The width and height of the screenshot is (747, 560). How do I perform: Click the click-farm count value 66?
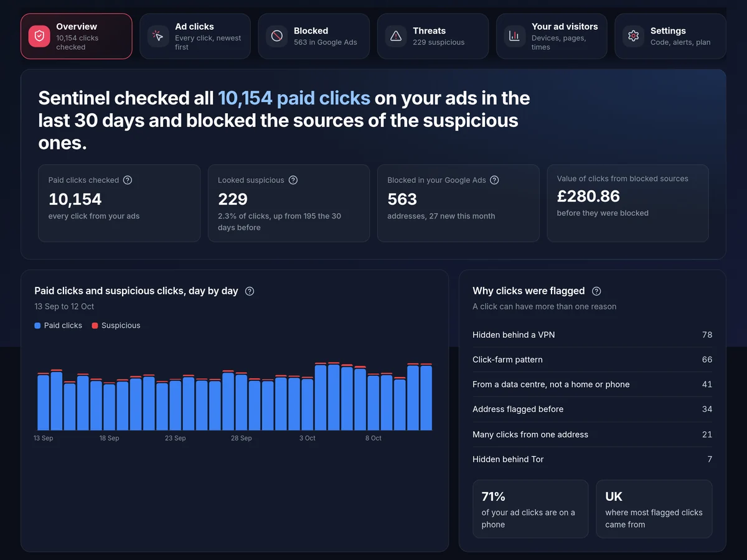tap(707, 360)
